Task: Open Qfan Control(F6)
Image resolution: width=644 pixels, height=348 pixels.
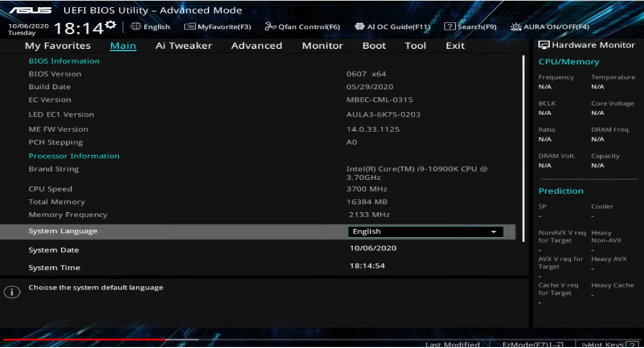Action: [302, 27]
